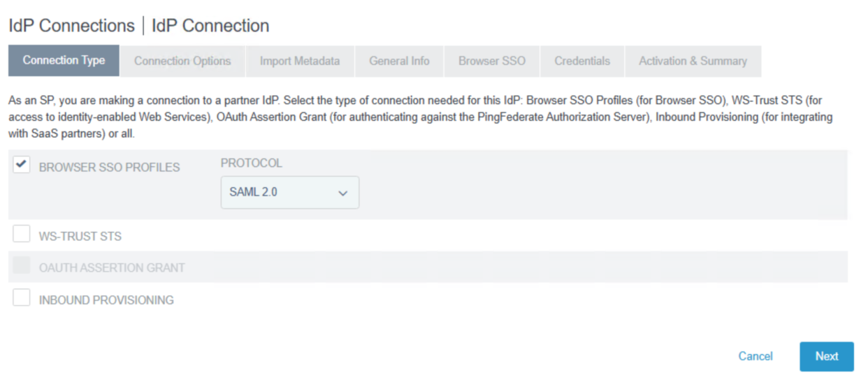The width and height of the screenshot is (868, 380).
Task: Enable the WS-Trust STS checkbox
Action: click(x=22, y=234)
